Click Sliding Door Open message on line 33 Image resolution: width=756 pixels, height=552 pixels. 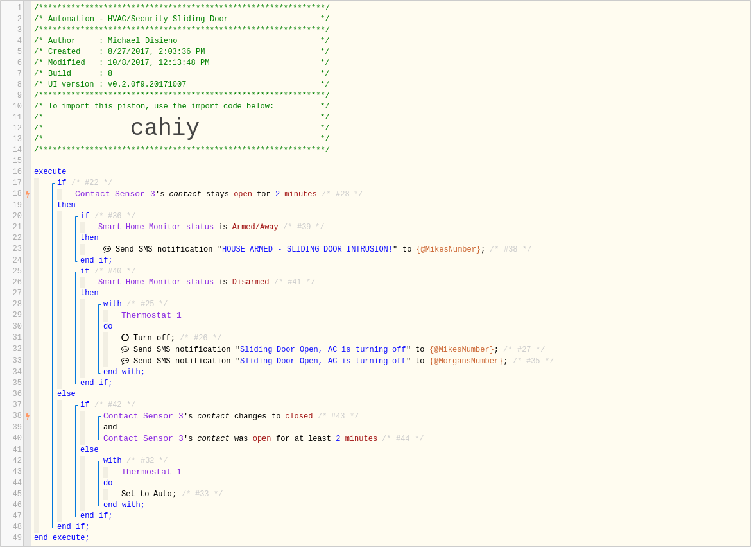point(323,361)
